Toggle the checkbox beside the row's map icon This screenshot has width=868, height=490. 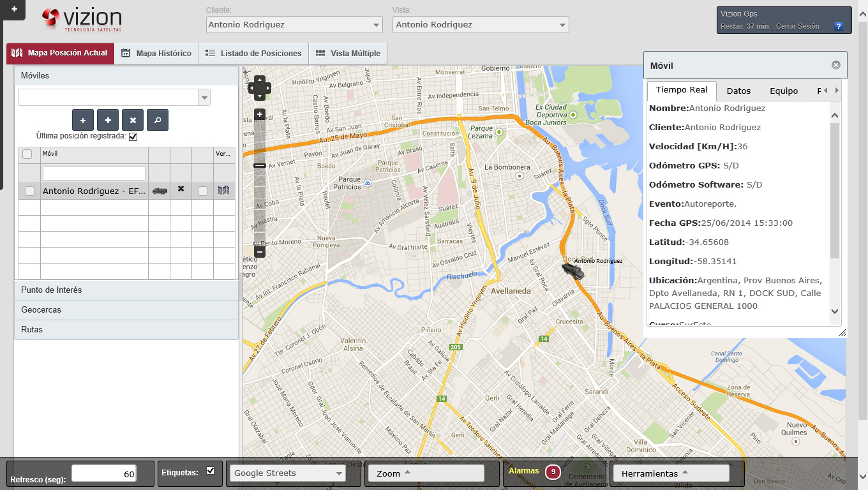click(202, 191)
